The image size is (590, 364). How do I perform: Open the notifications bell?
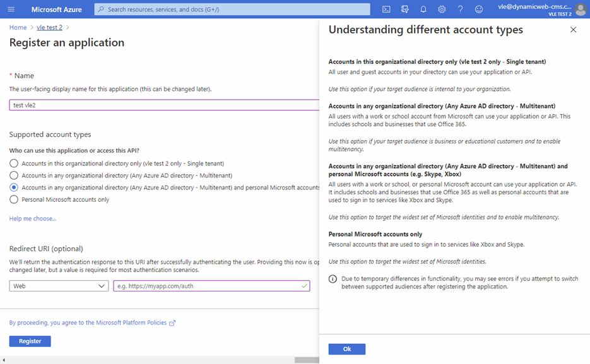point(423,9)
